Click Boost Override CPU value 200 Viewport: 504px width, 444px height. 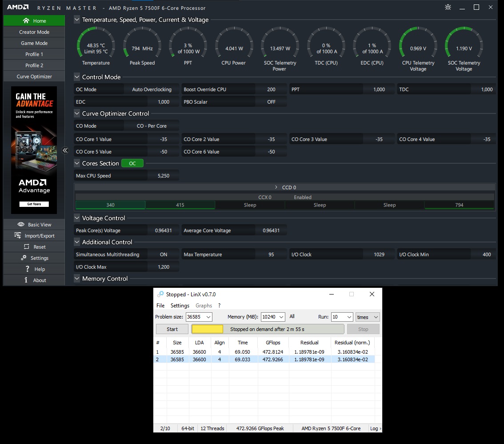click(271, 89)
